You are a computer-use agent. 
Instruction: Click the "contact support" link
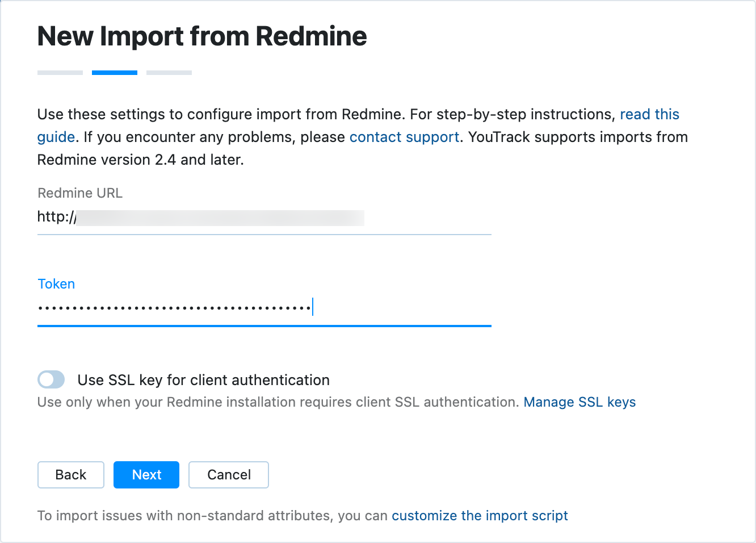(x=404, y=137)
